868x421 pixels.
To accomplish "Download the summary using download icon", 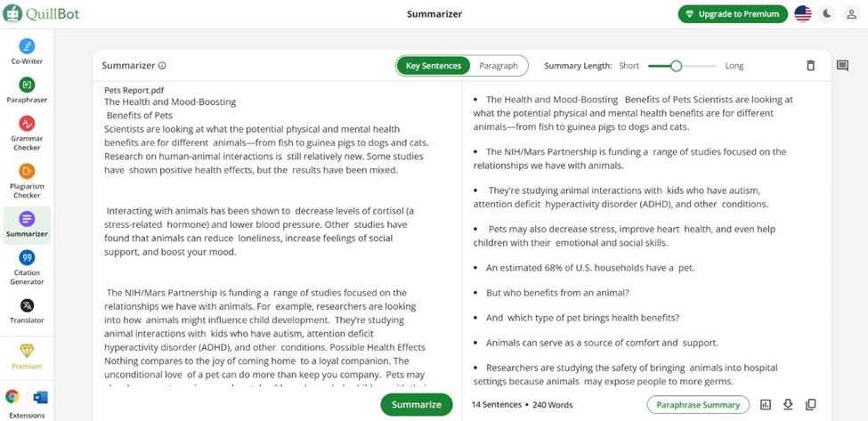I will coord(788,404).
